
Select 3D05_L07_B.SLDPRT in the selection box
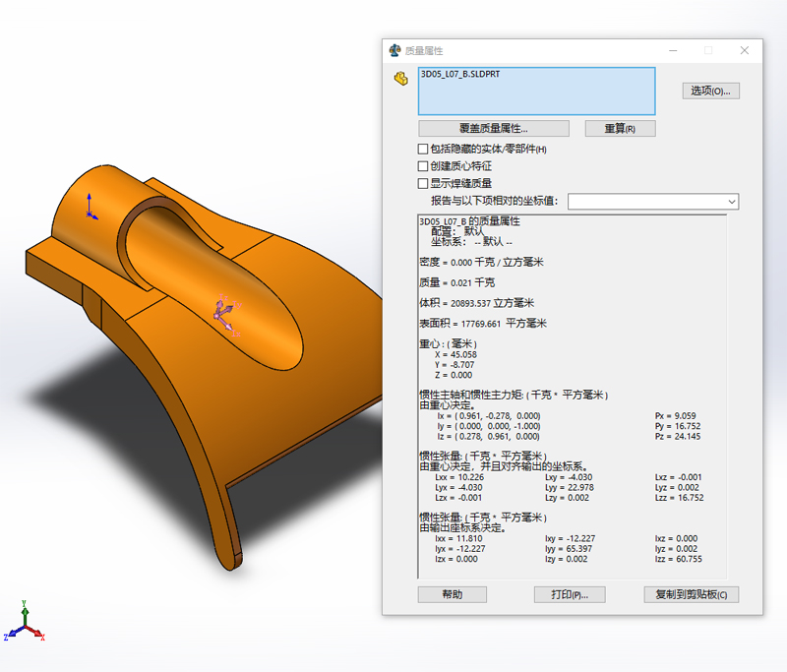(x=460, y=74)
